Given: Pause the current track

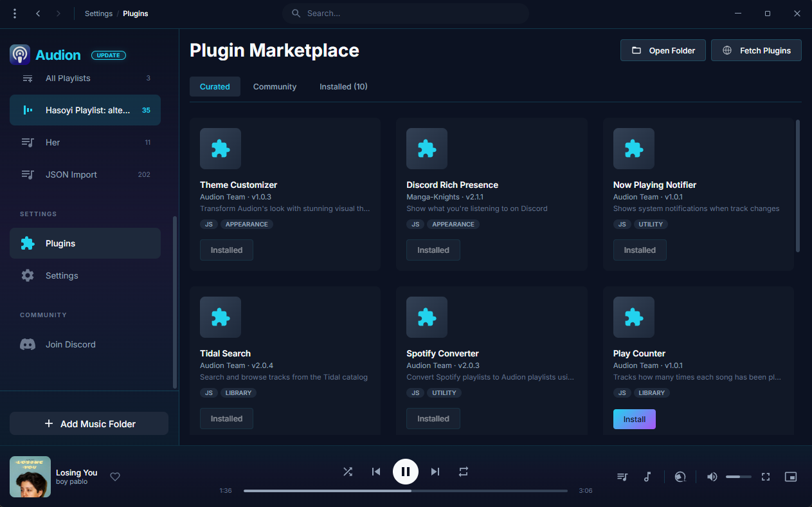Looking at the screenshot, I should [x=406, y=472].
